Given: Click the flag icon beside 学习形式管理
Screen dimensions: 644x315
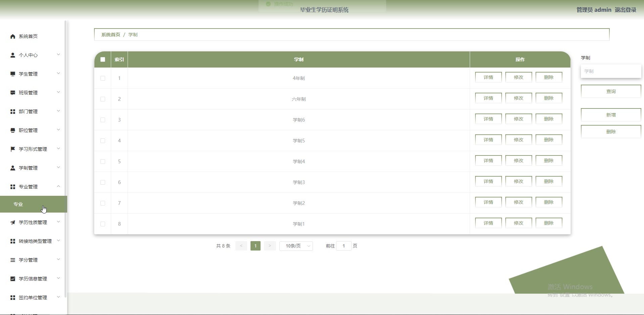Looking at the screenshot, I should 13,149.
